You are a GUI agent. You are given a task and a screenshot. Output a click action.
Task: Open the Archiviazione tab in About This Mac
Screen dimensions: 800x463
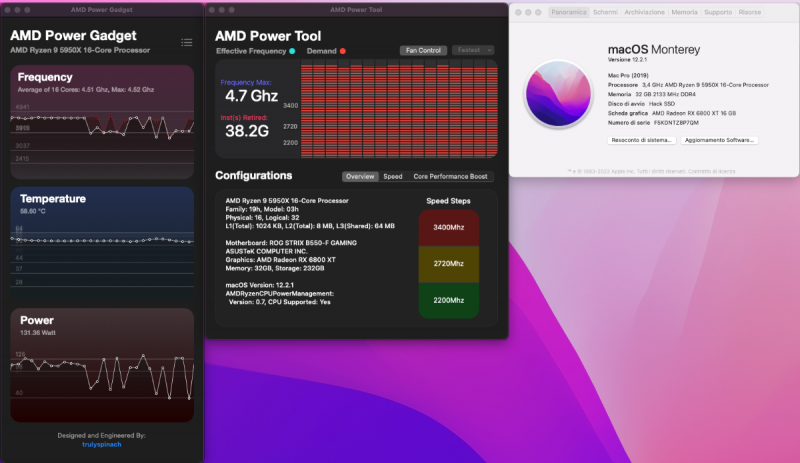pyautogui.click(x=644, y=12)
